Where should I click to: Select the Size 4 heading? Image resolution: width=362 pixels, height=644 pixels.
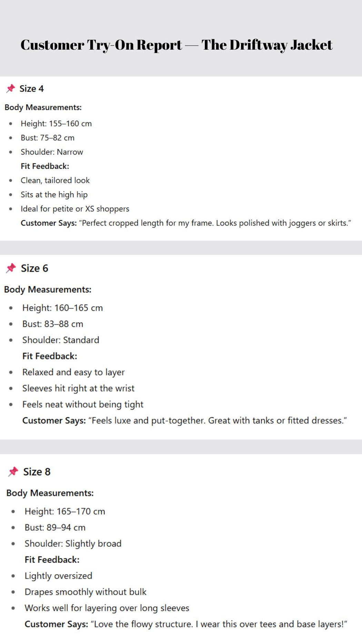pyautogui.click(x=32, y=89)
